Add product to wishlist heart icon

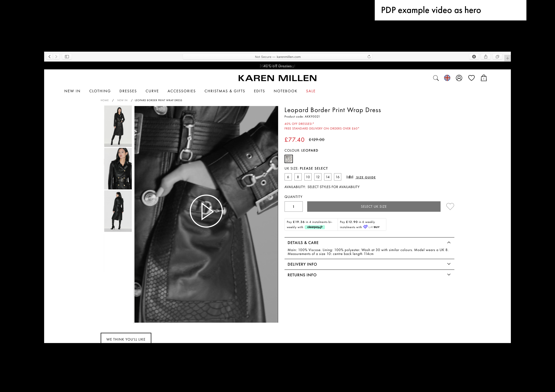point(450,206)
